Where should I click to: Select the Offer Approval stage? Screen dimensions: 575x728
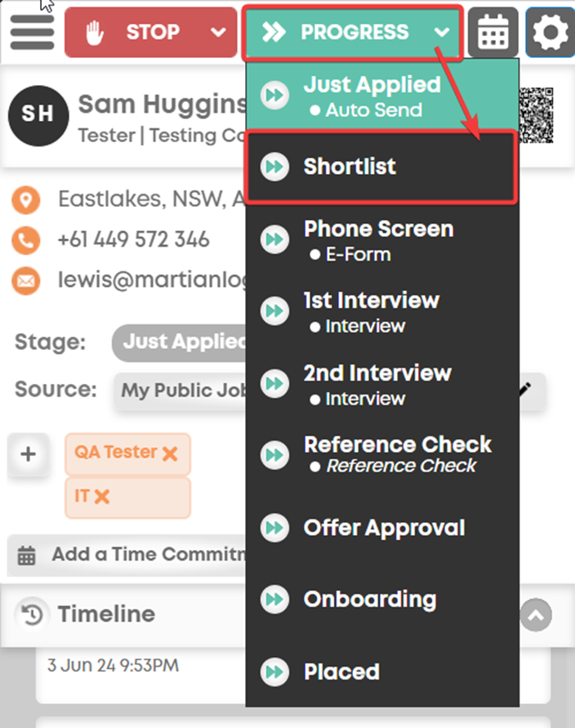382,528
